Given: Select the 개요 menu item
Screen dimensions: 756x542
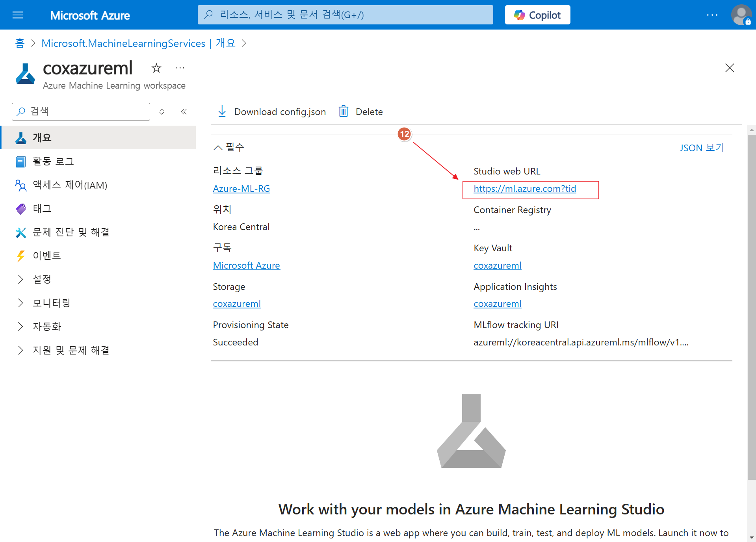Looking at the screenshot, I should 98,137.
